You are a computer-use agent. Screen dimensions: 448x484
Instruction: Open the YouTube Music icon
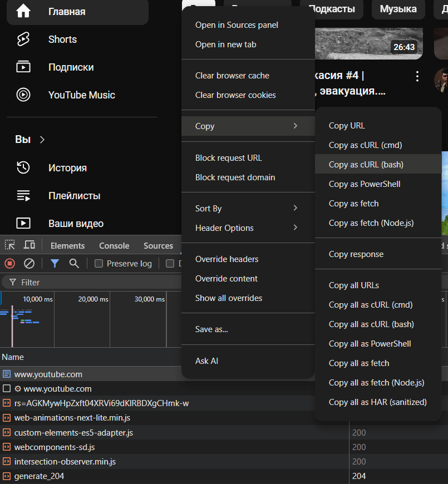click(23, 95)
